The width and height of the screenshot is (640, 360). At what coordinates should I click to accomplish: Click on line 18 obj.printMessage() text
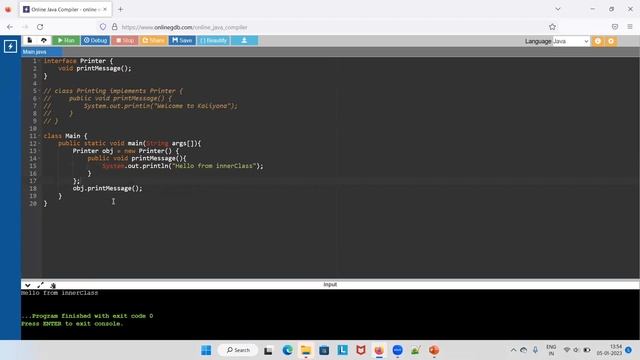[x=108, y=188]
